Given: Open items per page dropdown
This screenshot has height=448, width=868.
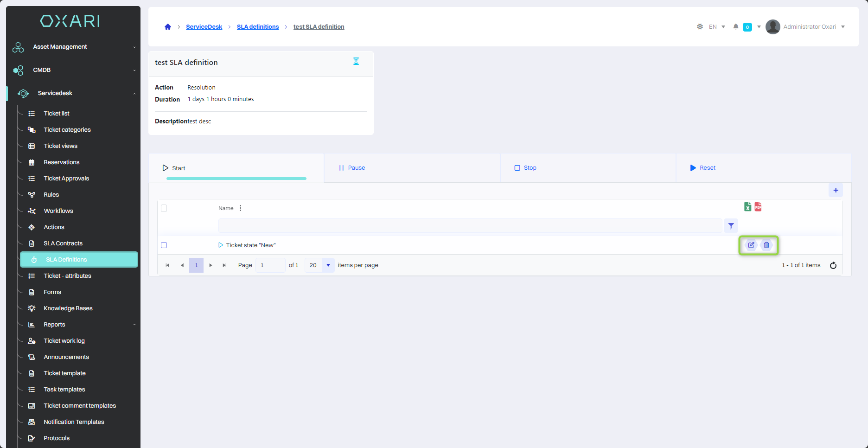Looking at the screenshot, I should (x=328, y=265).
